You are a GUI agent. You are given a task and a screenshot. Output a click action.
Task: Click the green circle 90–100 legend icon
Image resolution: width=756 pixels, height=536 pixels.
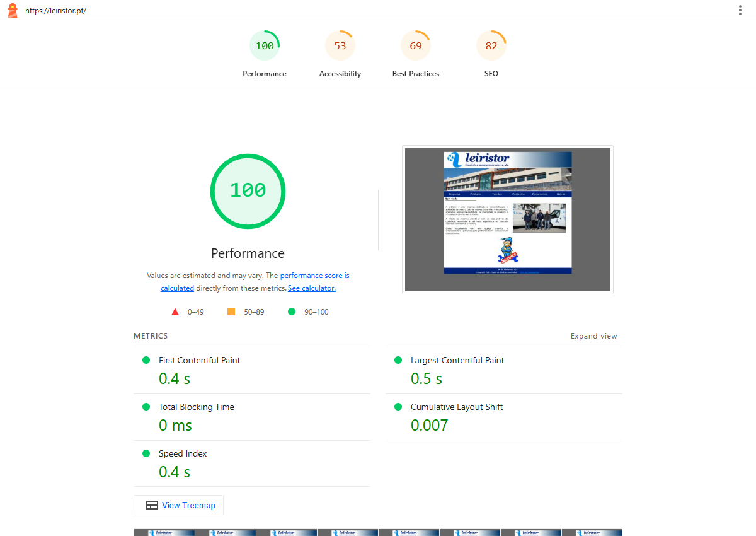pos(292,312)
